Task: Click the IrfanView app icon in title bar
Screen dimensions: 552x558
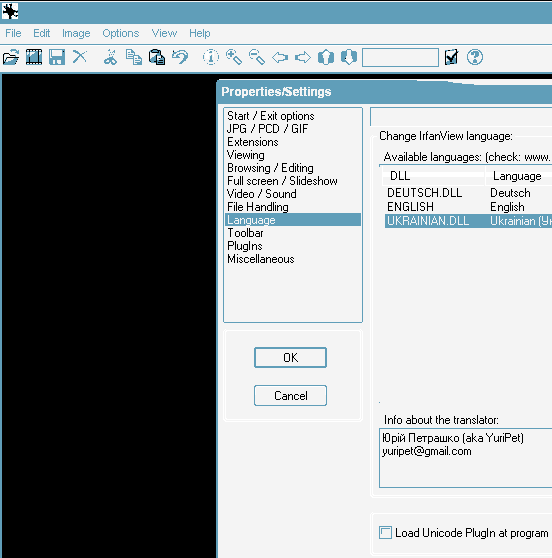Action: (10, 11)
